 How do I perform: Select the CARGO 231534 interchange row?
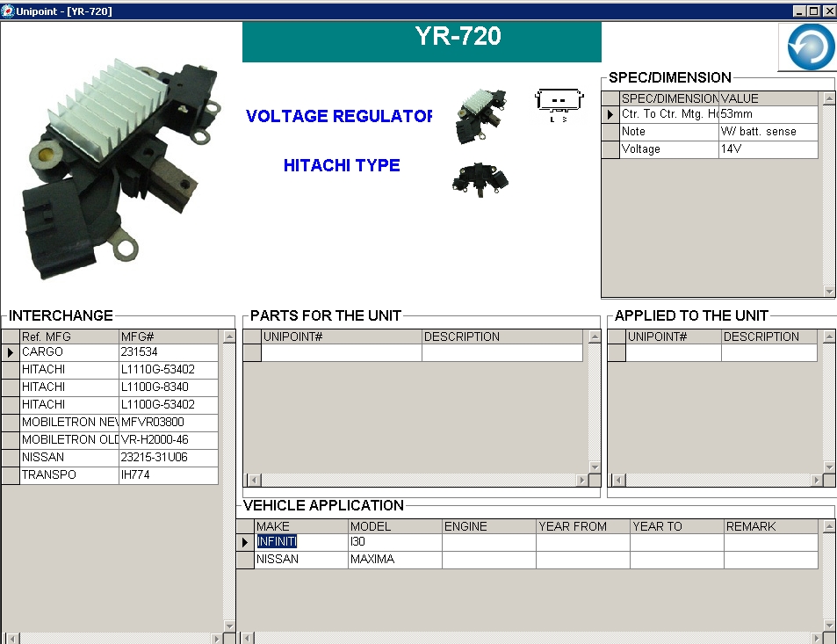[69, 352]
